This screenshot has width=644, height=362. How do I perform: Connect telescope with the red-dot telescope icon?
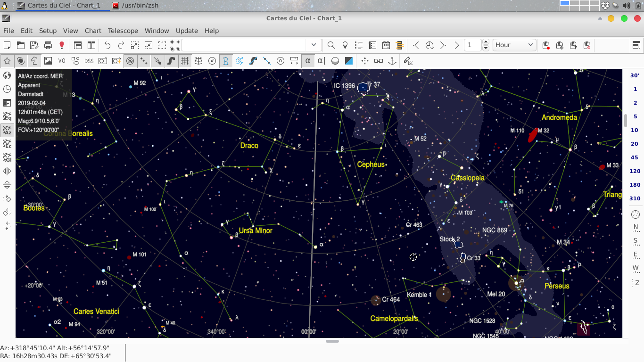point(546,45)
